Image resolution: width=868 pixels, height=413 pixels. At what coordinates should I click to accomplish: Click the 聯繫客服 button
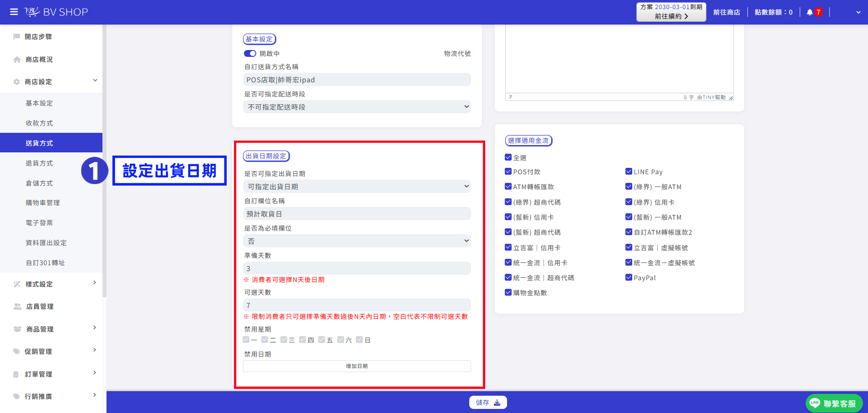(834, 403)
